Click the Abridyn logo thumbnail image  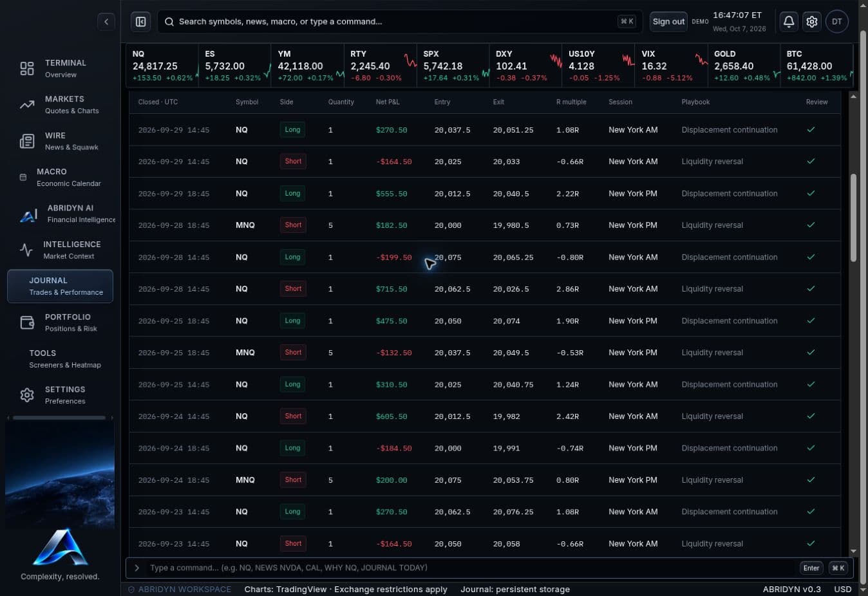click(x=60, y=547)
